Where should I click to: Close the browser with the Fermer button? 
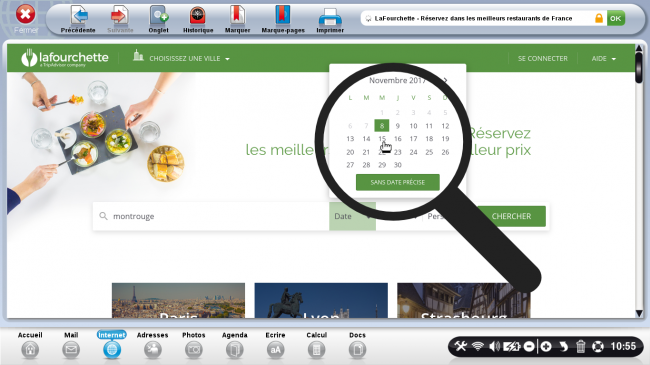pos(26,19)
